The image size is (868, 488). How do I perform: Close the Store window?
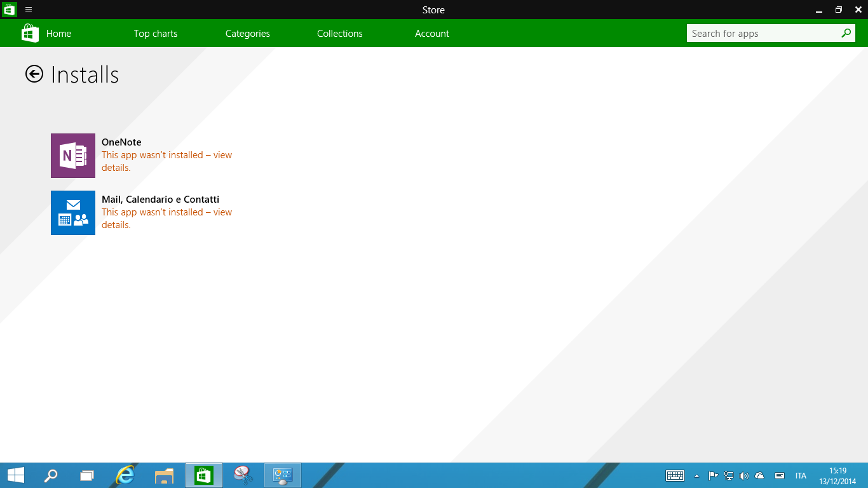click(x=858, y=10)
